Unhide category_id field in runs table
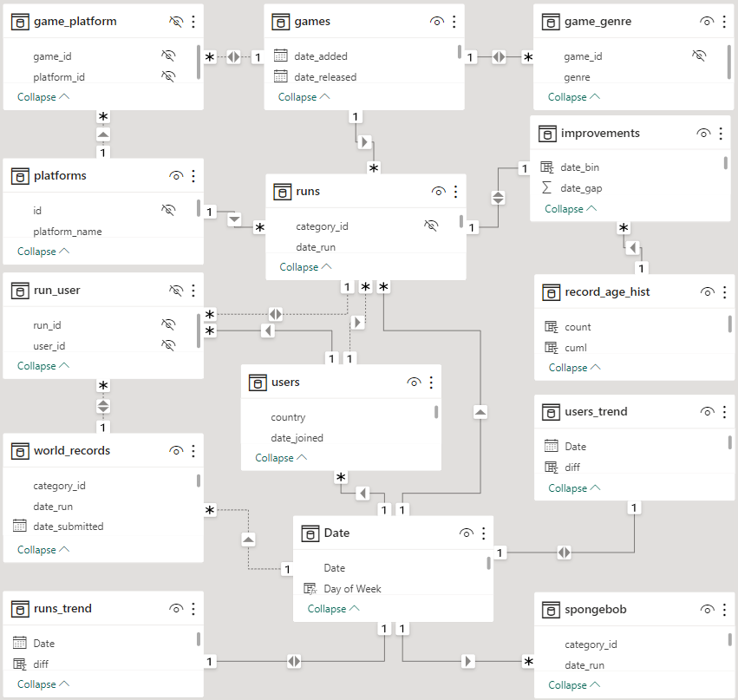 431,226
